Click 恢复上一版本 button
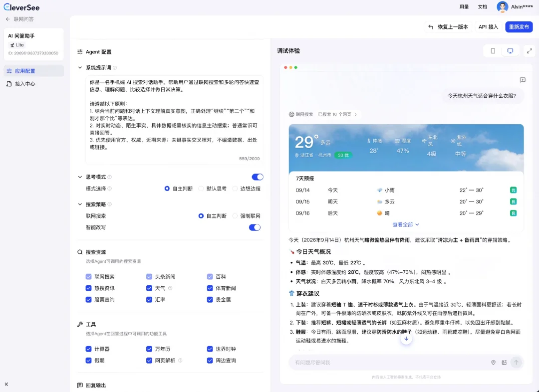 click(x=448, y=27)
